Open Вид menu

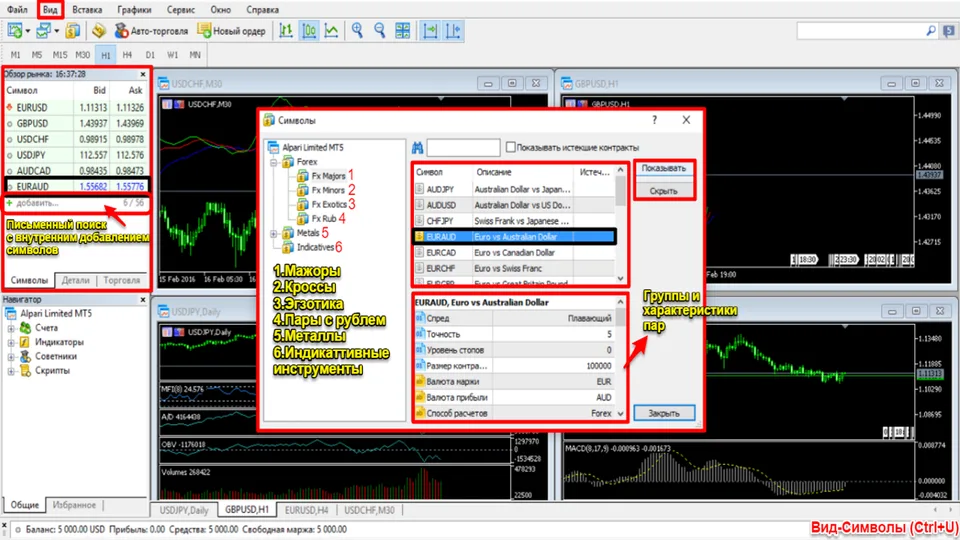coord(50,10)
